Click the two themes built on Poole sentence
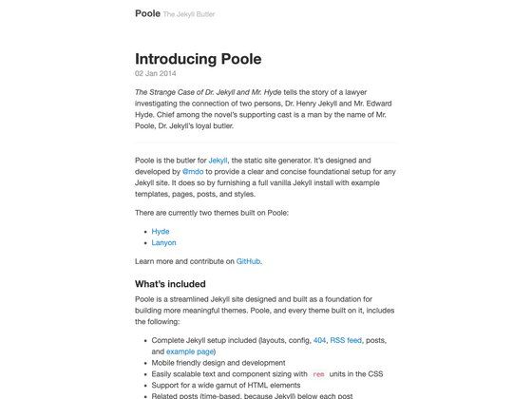532x399 pixels. tap(212, 213)
